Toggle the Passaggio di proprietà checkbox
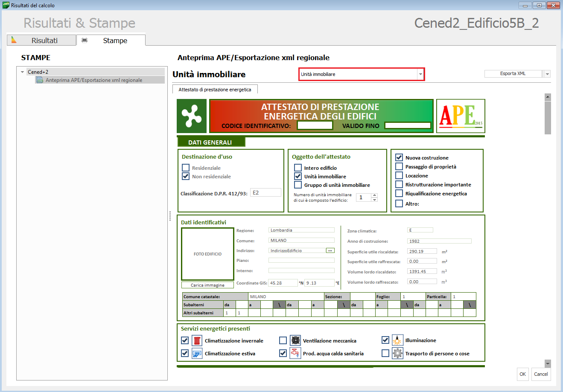Viewport: 563px width, 392px height. pos(399,166)
